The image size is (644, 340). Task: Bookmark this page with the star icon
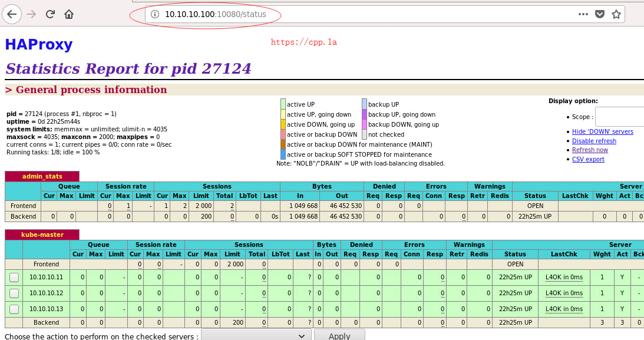(616, 14)
